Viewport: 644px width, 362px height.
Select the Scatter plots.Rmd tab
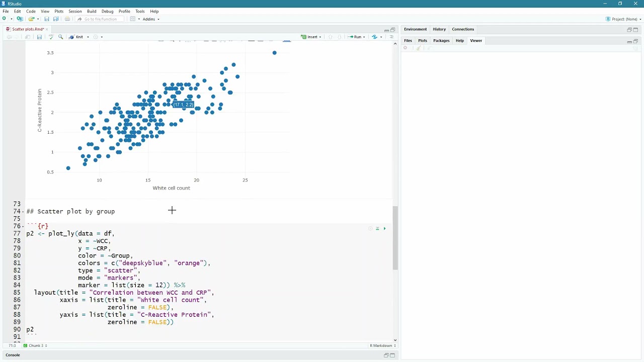tap(27, 29)
